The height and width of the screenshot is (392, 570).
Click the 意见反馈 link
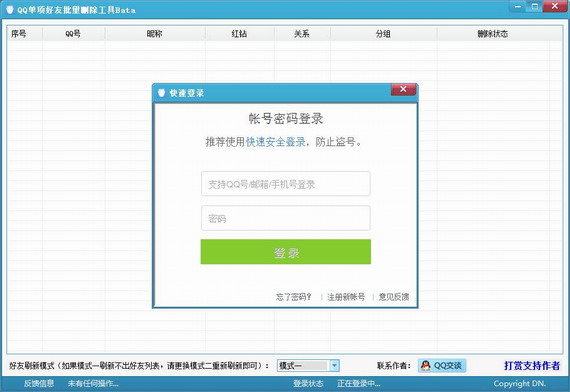(x=394, y=297)
